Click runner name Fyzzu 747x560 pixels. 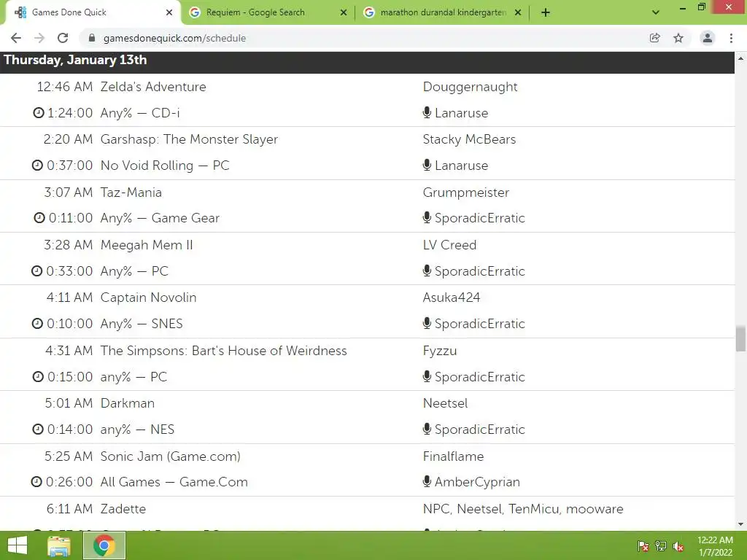[x=440, y=351]
